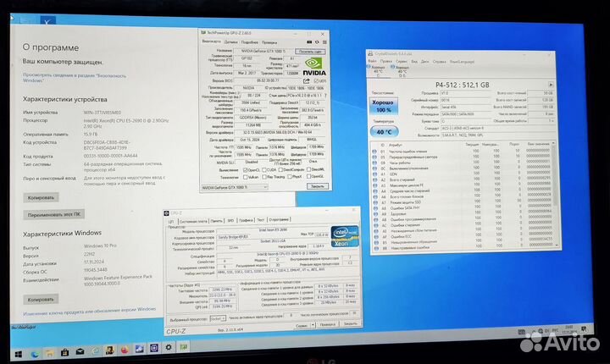
Task: Open the Справка menu in CrystalDiskInfo
Action: click(439, 62)
